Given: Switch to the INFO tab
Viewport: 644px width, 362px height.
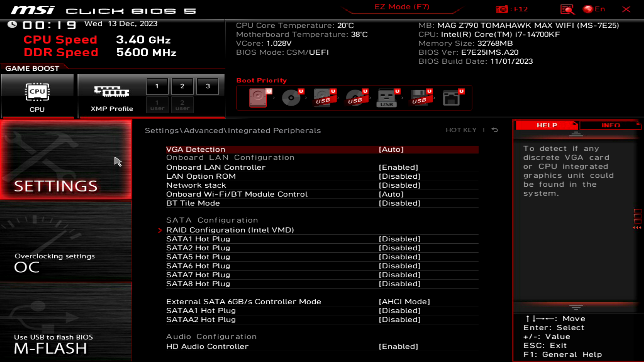Looking at the screenshot, I should (x=610, y=125).
